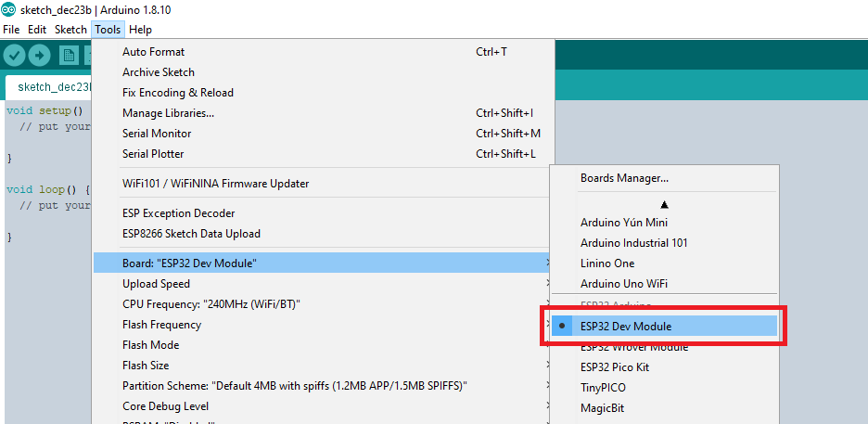Choose Archive Sketch menu entry
The height and width of the screenshot is (424, 868).
pos(324,72)
